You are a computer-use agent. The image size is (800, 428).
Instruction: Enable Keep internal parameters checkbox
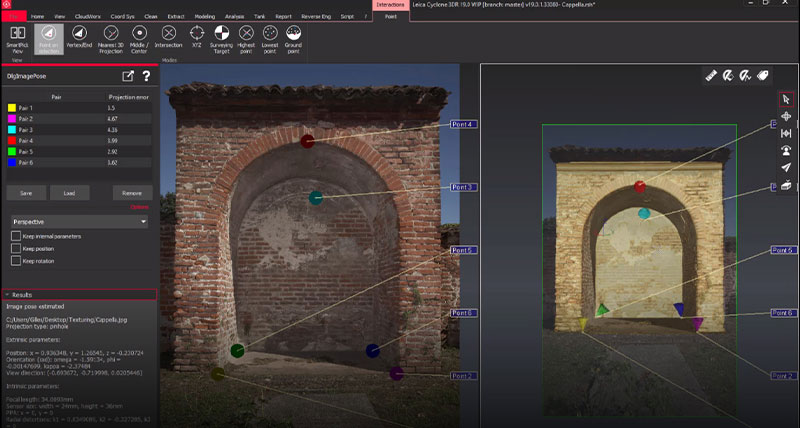tap(16, 236)
